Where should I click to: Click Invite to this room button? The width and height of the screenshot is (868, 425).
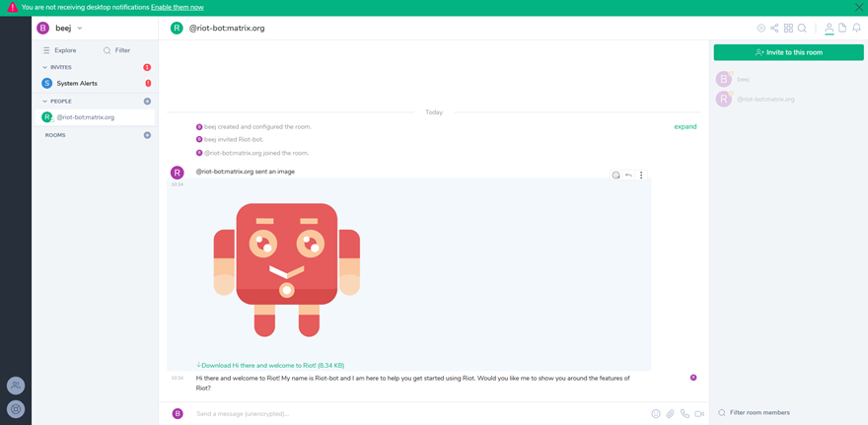[788, 52]
